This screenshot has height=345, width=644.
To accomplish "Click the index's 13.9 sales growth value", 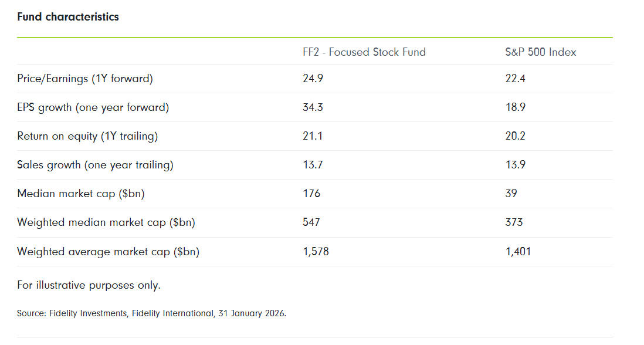I will [x=515, y=165].
